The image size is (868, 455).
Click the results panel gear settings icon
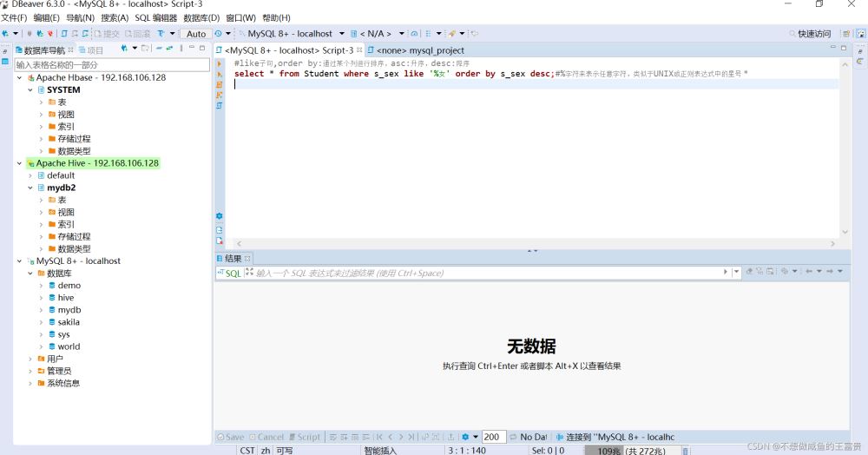tap(466, 437)
